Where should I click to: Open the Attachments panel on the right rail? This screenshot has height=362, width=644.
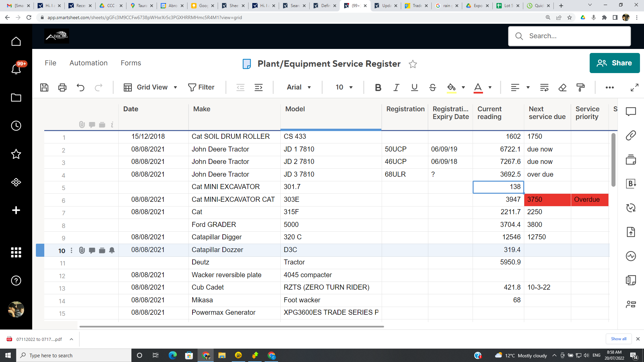coord(632,135)
